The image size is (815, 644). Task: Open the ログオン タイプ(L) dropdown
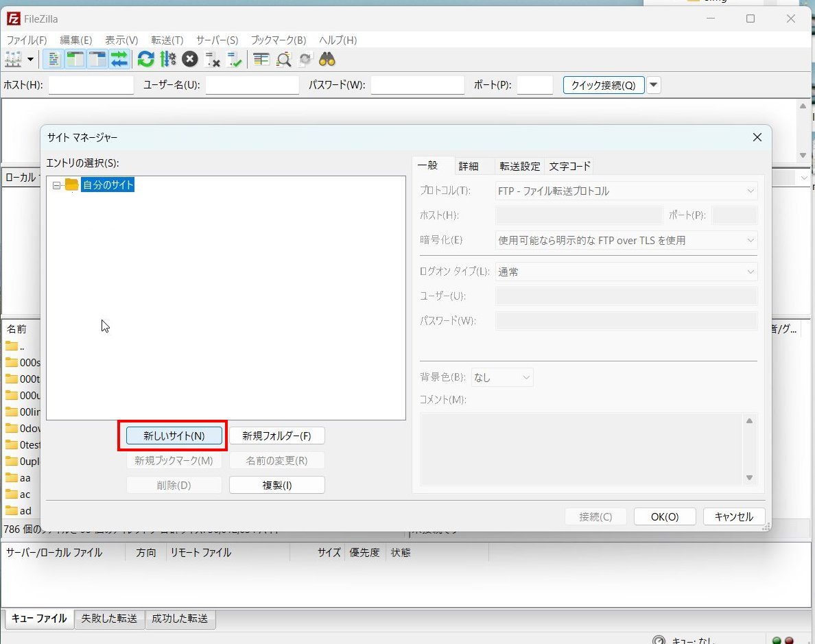click(626, 272)
